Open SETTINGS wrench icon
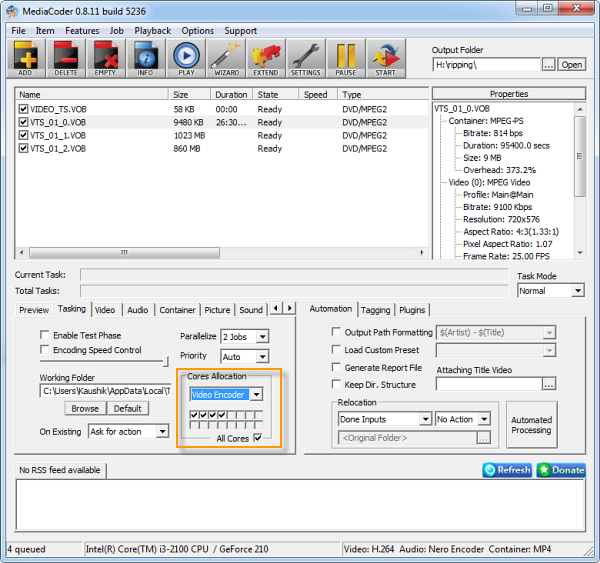Screen dimensions: 600x563 (305, 58)
